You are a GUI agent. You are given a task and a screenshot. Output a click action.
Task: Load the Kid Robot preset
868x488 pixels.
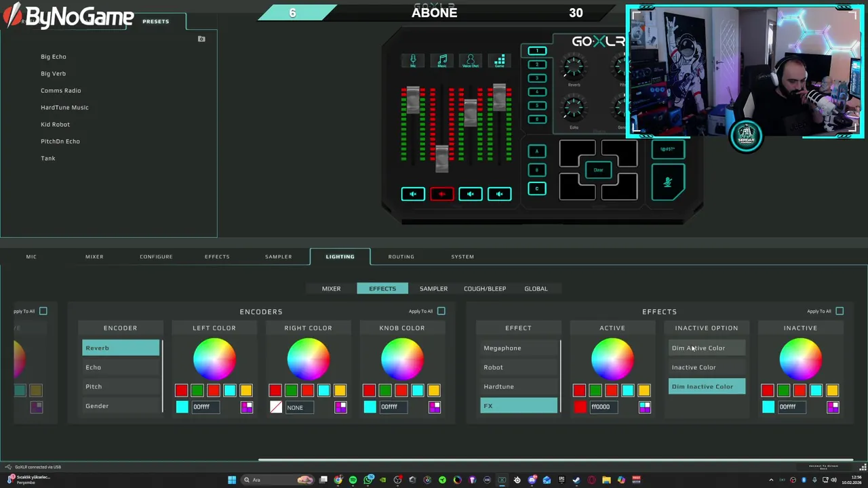click(x=56, y=125)
